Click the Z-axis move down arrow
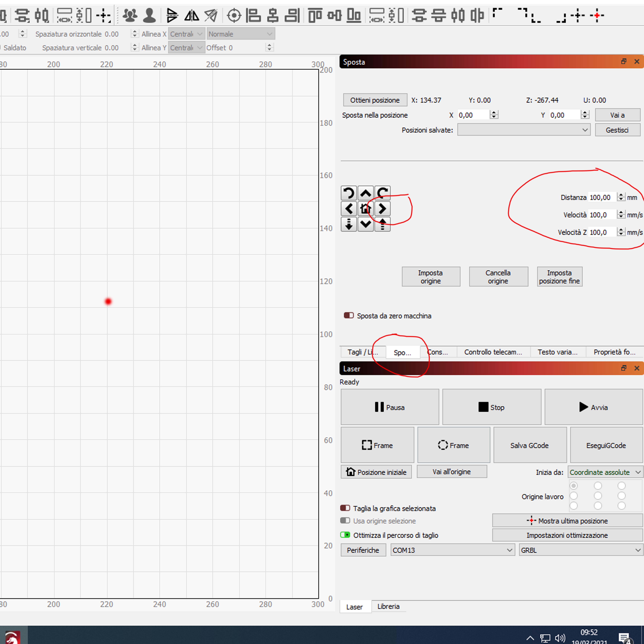The height and width of the screenshot is (644, 644). pos(349,224)
